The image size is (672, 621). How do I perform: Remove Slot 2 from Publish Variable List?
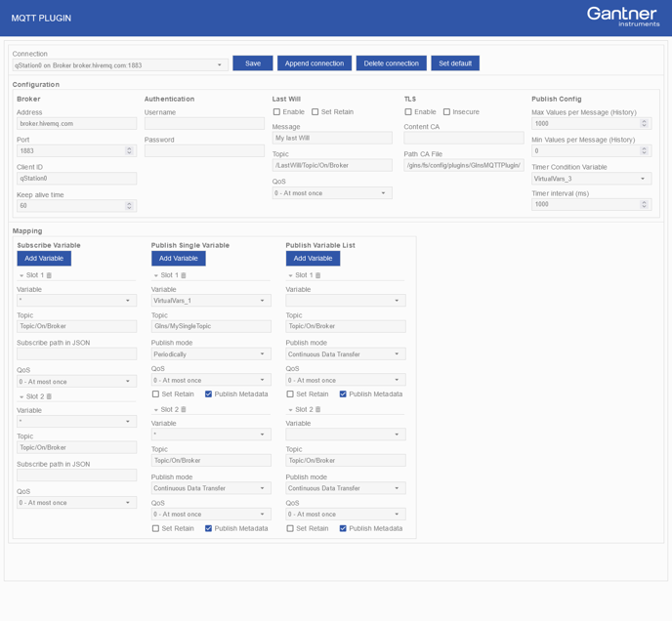coord(318,410)
